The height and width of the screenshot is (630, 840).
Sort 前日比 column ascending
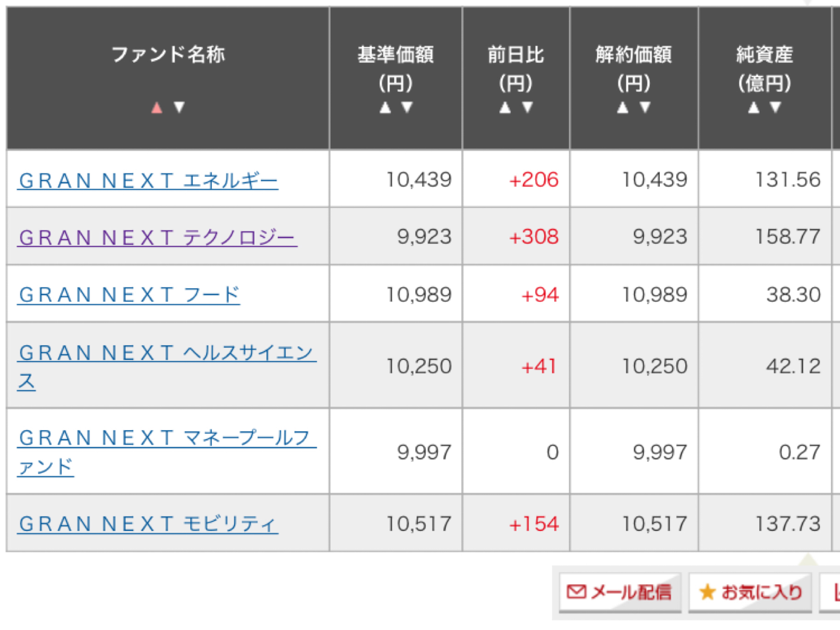click(x=505, y=108)
